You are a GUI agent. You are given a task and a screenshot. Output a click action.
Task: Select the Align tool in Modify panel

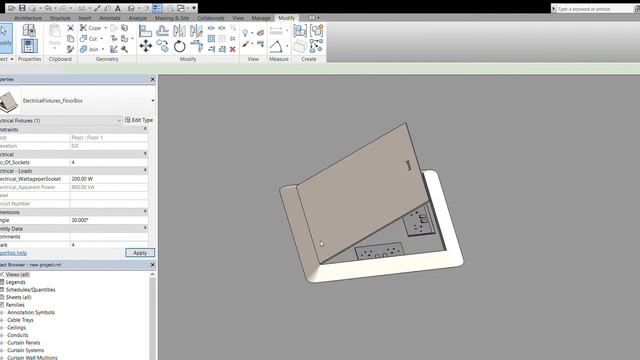tap(145, 31)
